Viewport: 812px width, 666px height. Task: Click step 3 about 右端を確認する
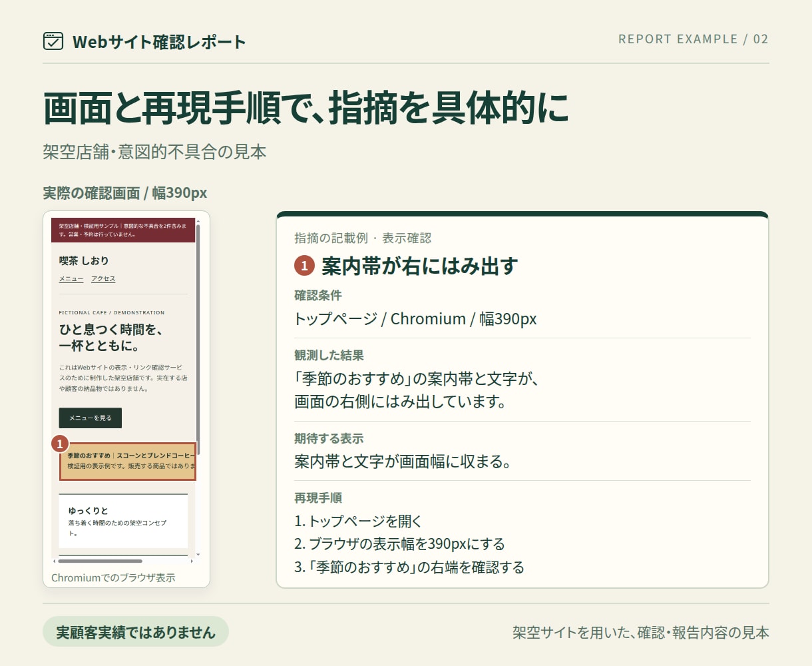(x=409, y=567)
